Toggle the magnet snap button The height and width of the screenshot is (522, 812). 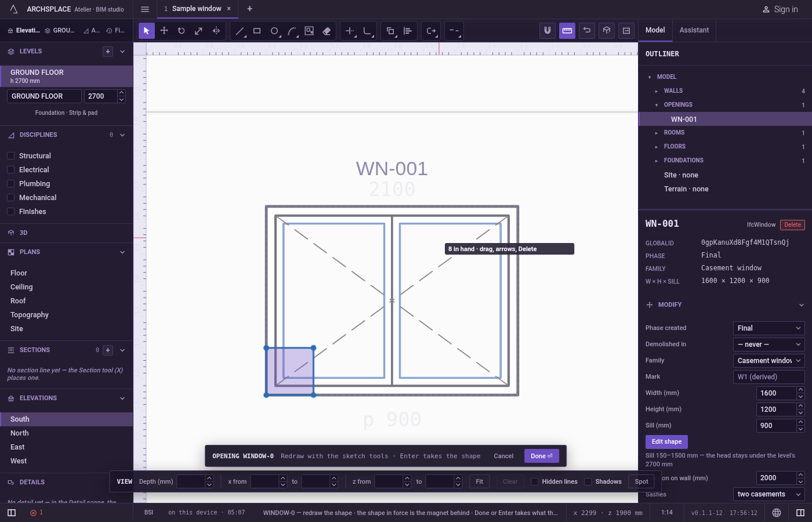(x=548, y=31)
